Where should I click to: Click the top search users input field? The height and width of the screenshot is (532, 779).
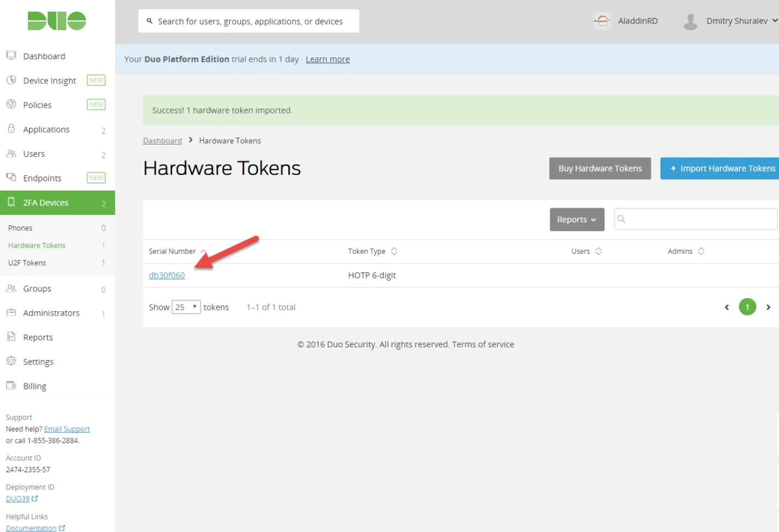[x=249, y=21]
